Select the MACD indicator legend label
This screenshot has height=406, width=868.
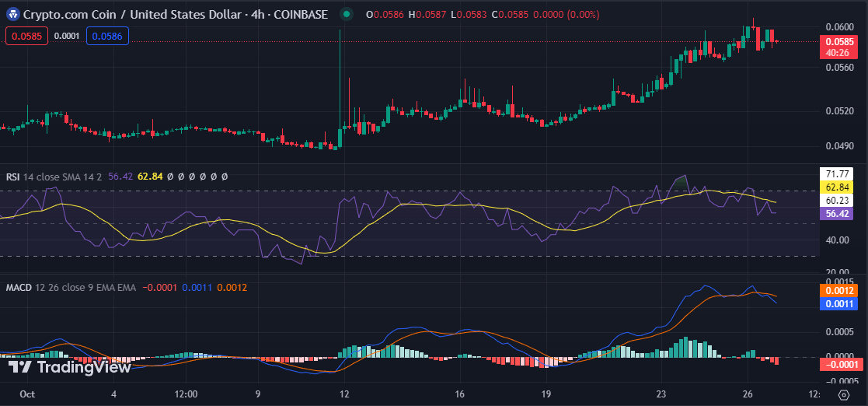pyautogui.click(x=19, y=288)
